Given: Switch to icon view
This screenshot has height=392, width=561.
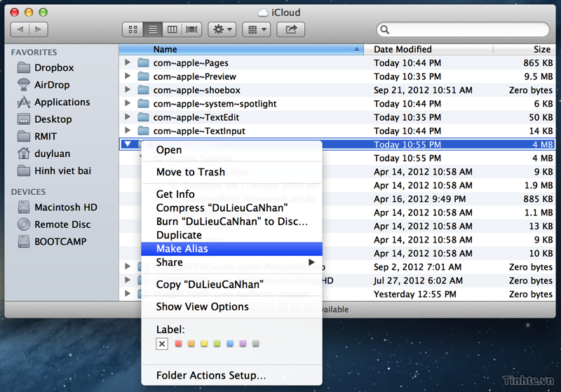Looking at the screenshot, I should [x=133, y=29].
